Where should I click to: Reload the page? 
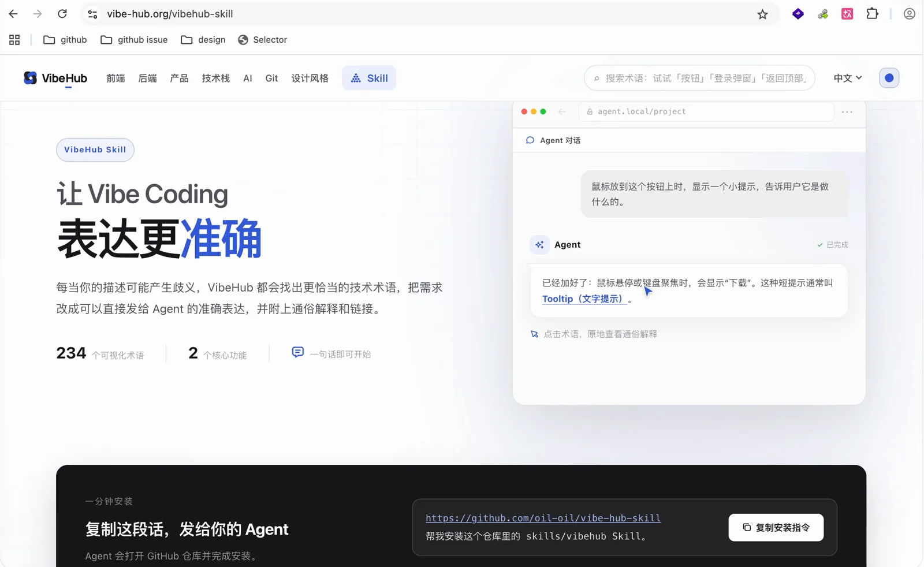coord(62,14)
